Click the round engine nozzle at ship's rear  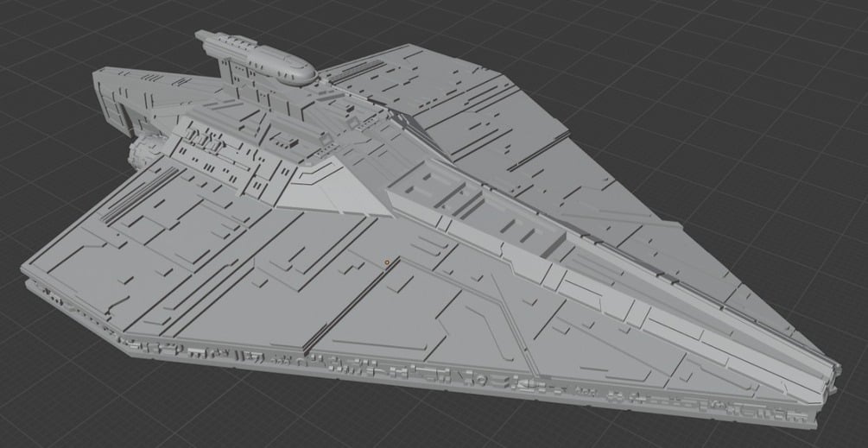pos(145,151)
